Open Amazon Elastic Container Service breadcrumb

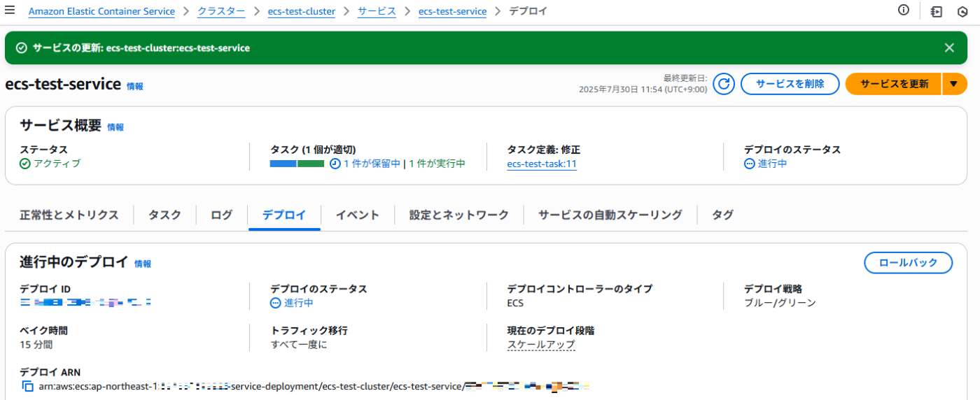point(102,11)
